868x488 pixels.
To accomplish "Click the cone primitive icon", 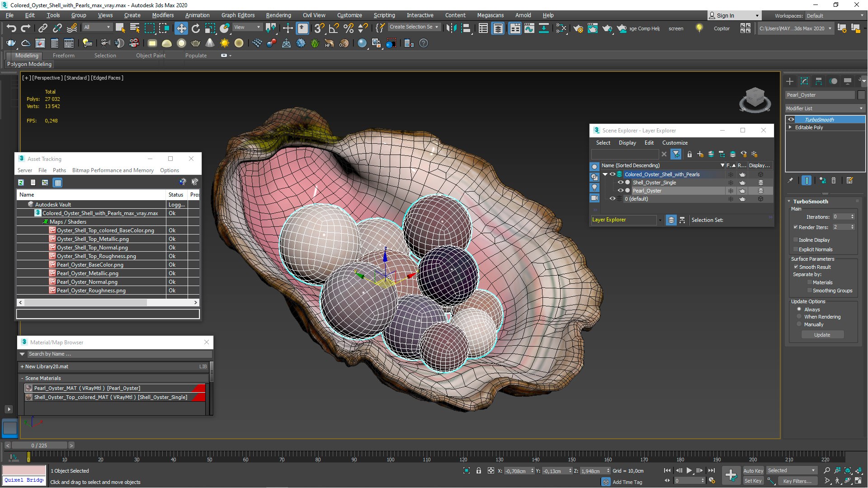I will [x=210, y=43].
